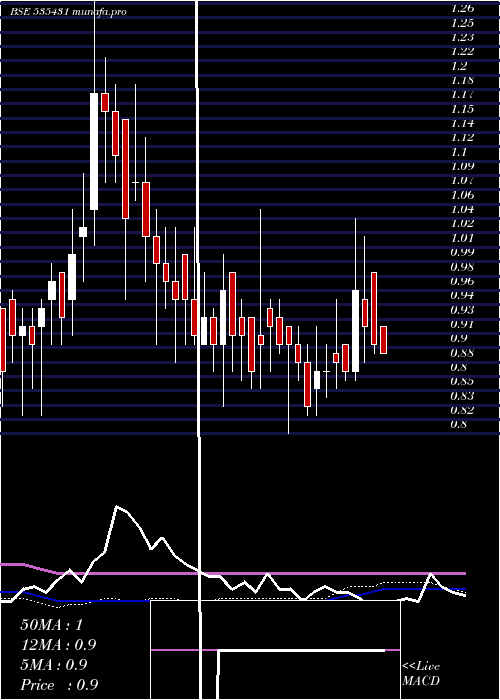
Task: Click the last red candlestick at chart's right end
Action: pos(383,340)
